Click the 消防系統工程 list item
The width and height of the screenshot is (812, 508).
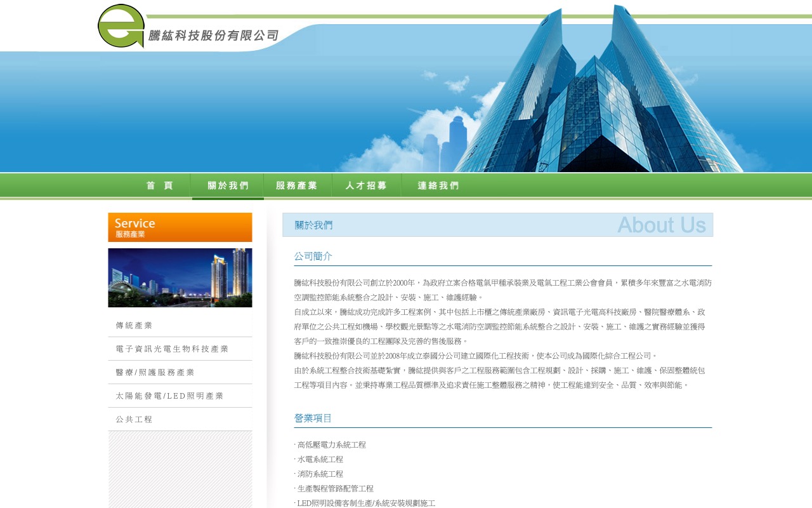tap(318, 474)
